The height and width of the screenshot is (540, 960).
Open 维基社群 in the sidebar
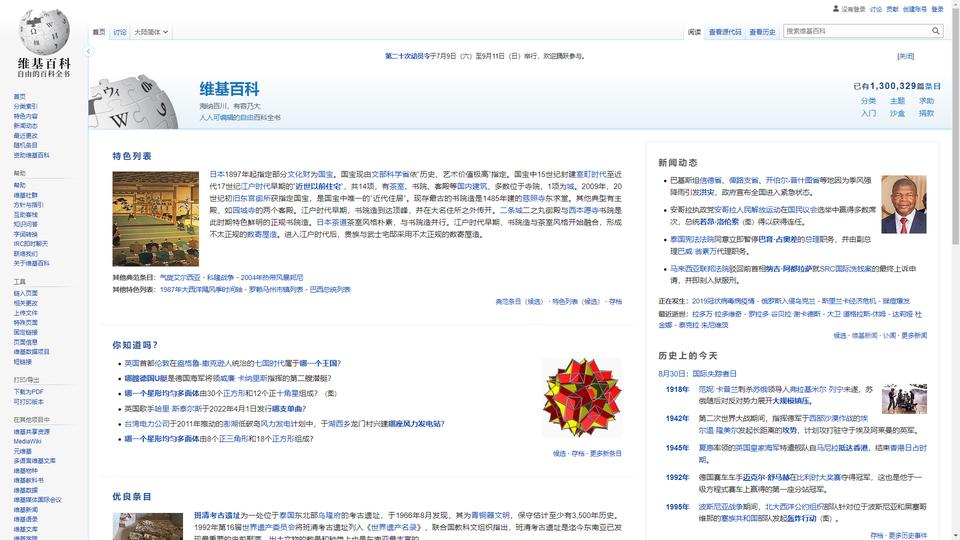[x=25, y=195]
